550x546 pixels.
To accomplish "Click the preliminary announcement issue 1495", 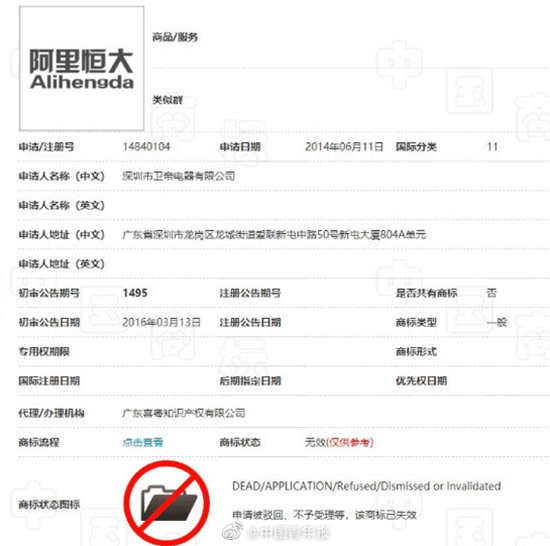I will (135, 293).
